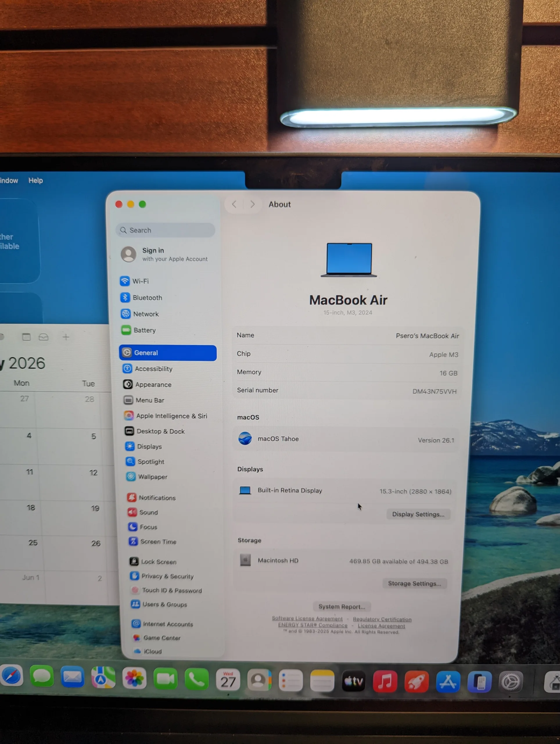Open the Phone app in the Dock
Viewport: 560px width, 744px height.
click(197, 679)
